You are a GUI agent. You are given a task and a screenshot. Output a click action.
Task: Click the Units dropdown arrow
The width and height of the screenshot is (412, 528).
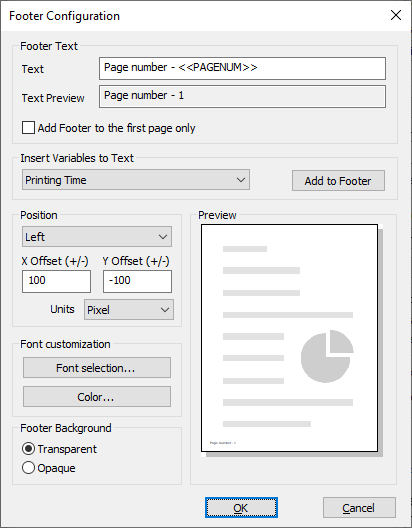165,309
